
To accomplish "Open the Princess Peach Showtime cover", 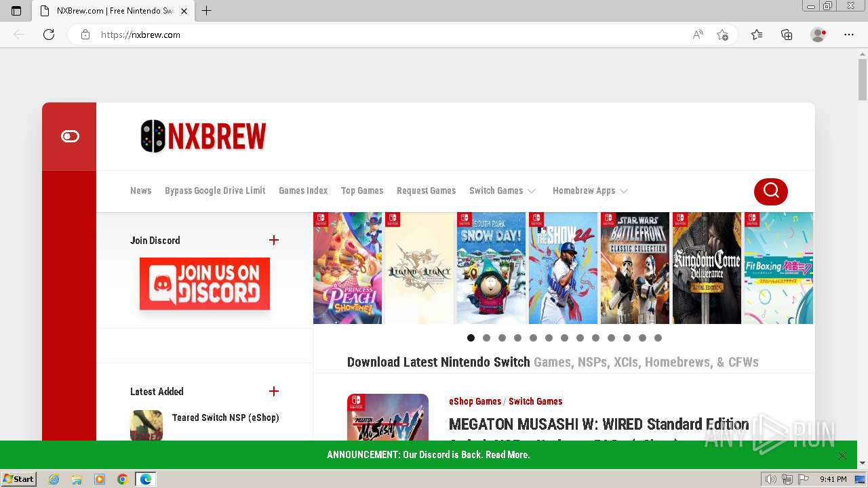I will (348, 268).
